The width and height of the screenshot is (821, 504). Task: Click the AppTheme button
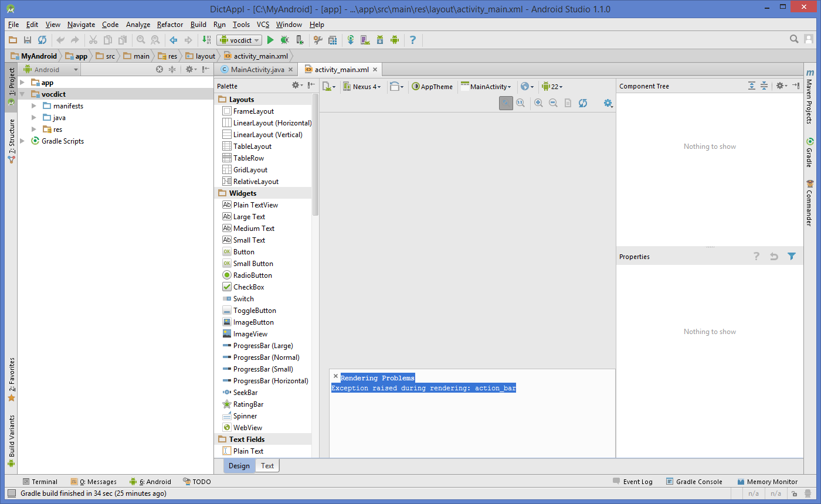point(432,86)
